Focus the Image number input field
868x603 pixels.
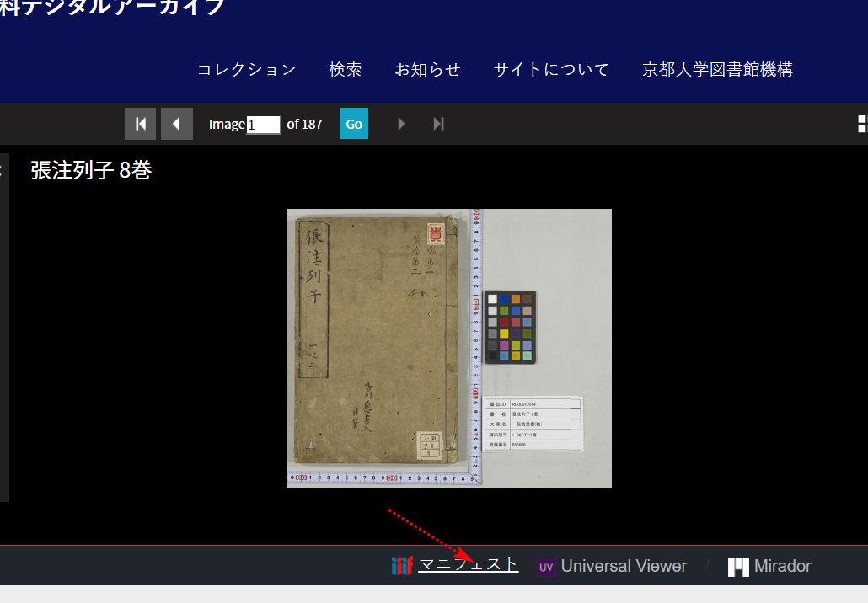tap(263, 125)
